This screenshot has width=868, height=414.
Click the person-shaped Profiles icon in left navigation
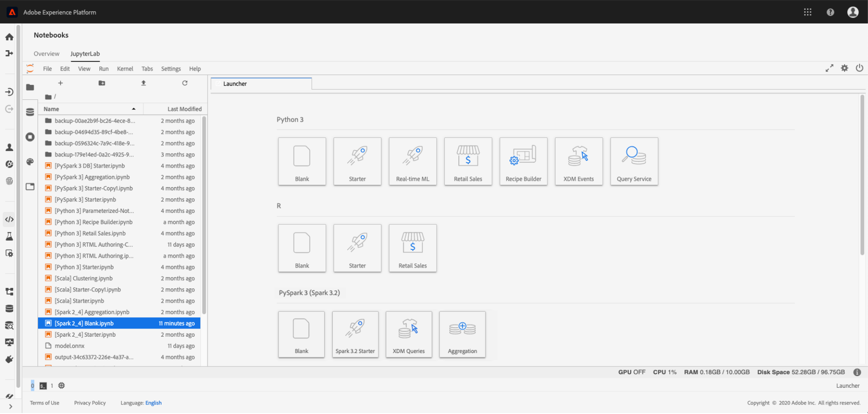(x=9, y=147)
